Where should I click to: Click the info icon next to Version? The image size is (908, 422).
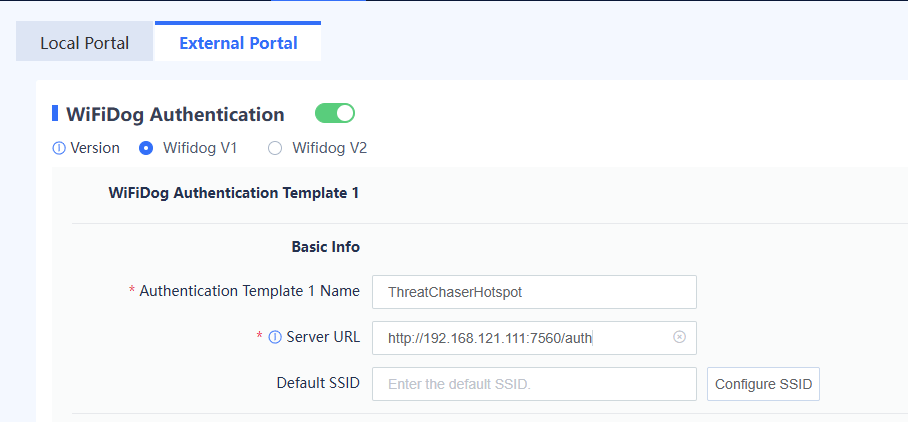pos(59,148)
